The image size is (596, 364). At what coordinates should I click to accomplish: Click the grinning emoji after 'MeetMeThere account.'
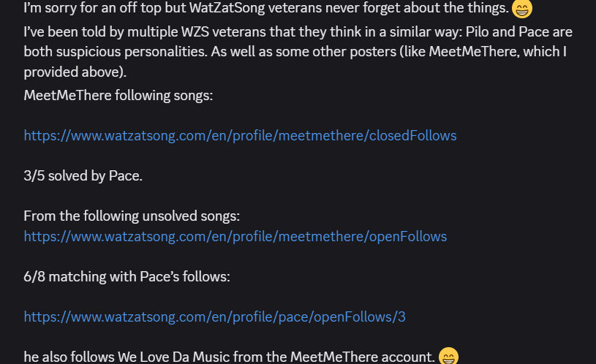click(448, 357)
